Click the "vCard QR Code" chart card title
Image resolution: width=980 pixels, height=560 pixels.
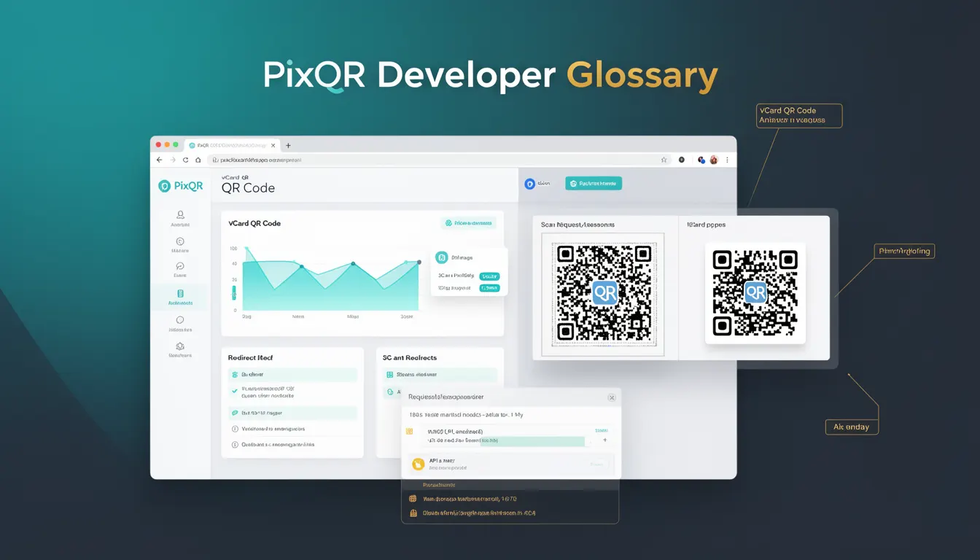pos(254,223)
